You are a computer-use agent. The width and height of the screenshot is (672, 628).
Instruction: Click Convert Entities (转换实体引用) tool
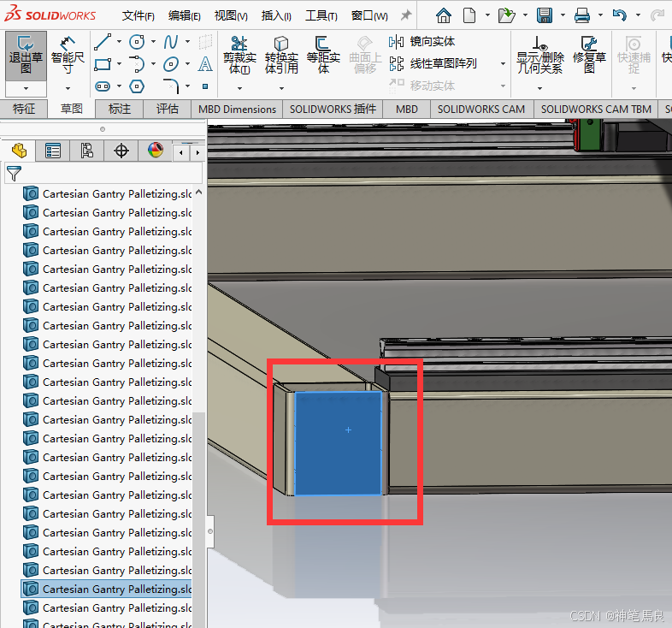(x=281, y=55)
